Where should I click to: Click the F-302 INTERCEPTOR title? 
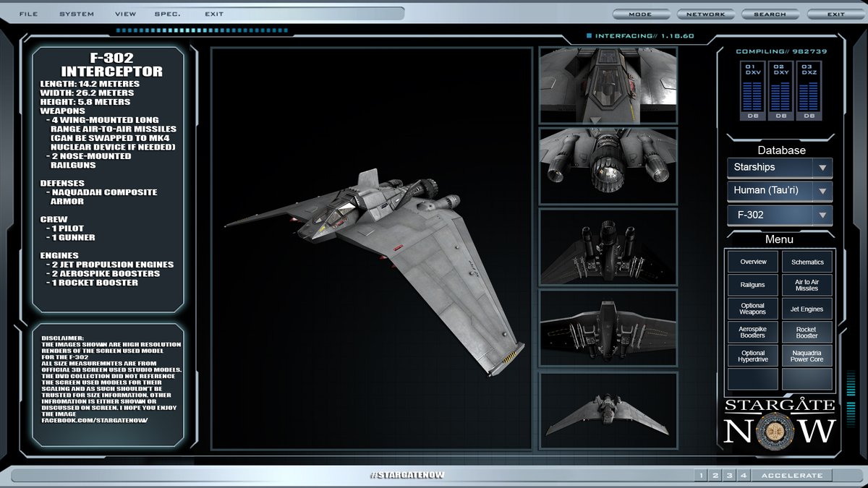click(x=111, y=66)
